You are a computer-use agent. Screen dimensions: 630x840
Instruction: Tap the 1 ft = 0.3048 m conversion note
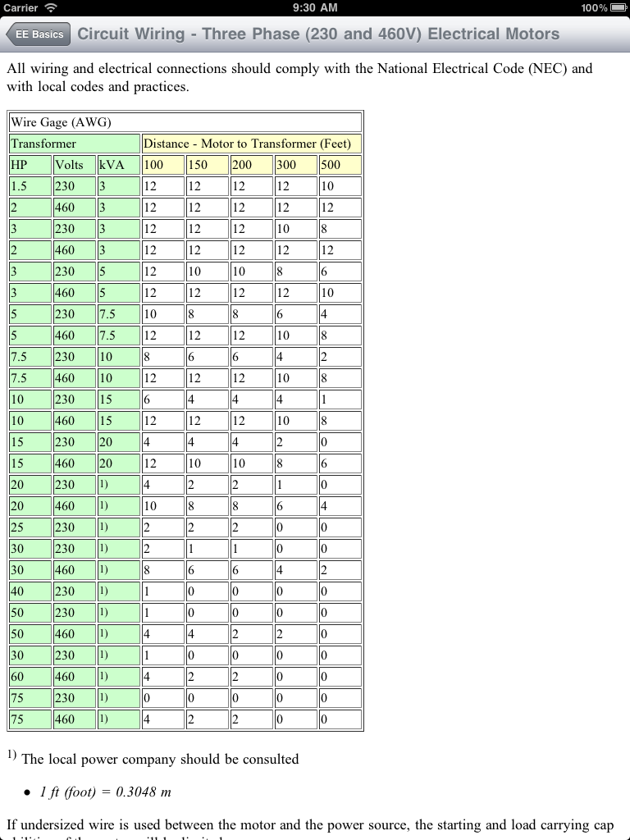(105, 792)
